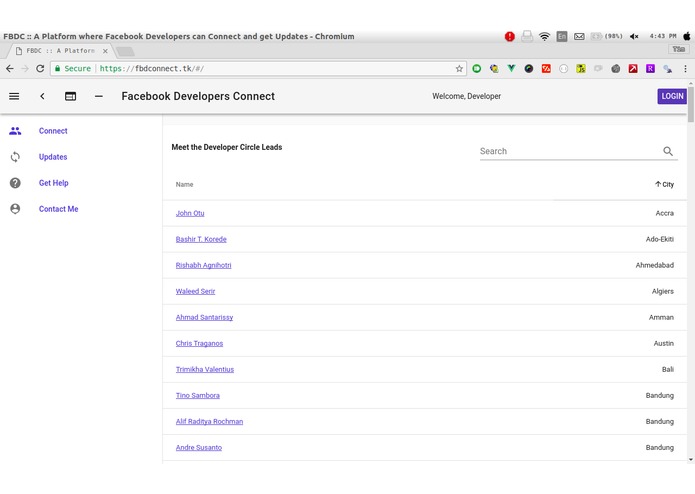Click the battery 98% indicator
This screenshot has height=494, width=695.
(606, 36)
